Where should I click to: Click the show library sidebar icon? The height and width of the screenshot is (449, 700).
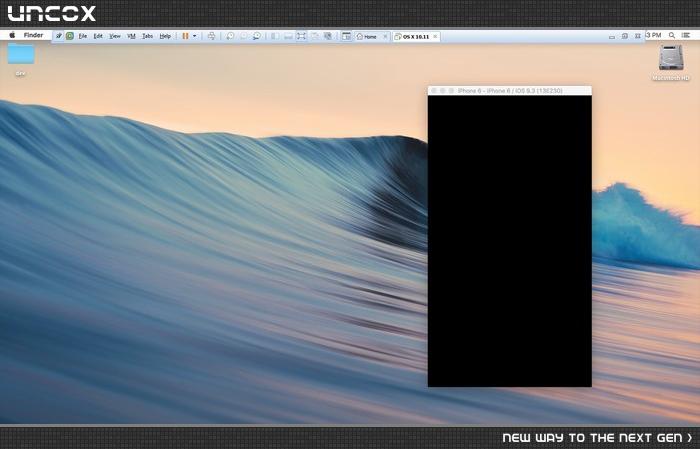coord(275,36)
